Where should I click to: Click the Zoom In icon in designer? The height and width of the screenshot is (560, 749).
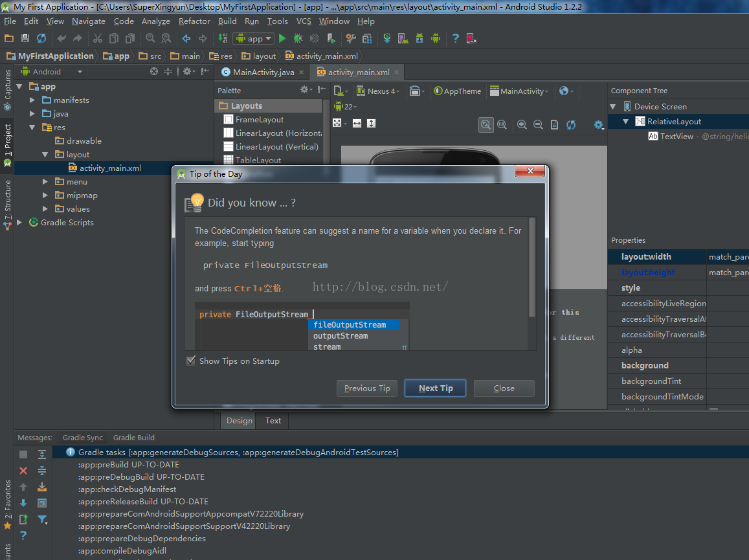[x=522, y=125]
